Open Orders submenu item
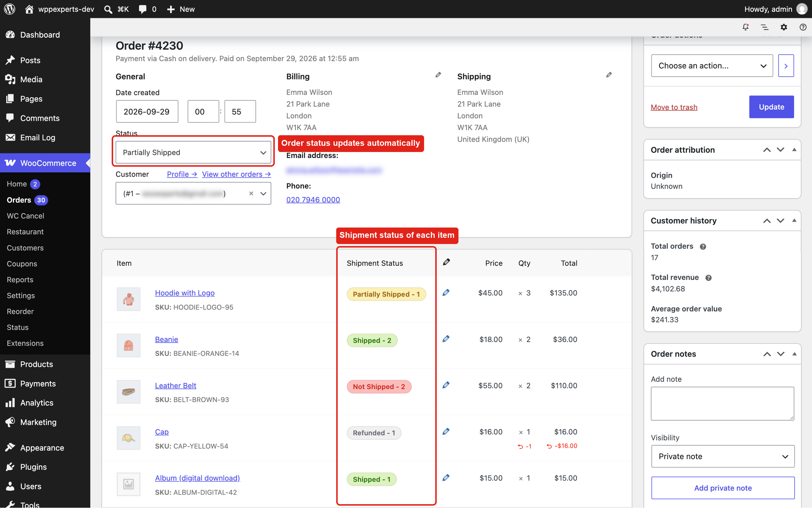Screen dimensions: 812x508 click(x=19, y=200)
